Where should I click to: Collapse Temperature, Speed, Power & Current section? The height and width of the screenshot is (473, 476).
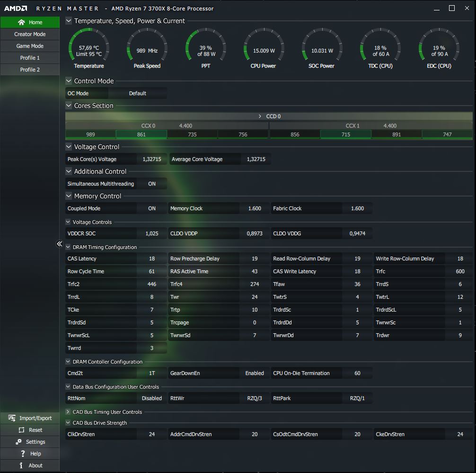69,21
